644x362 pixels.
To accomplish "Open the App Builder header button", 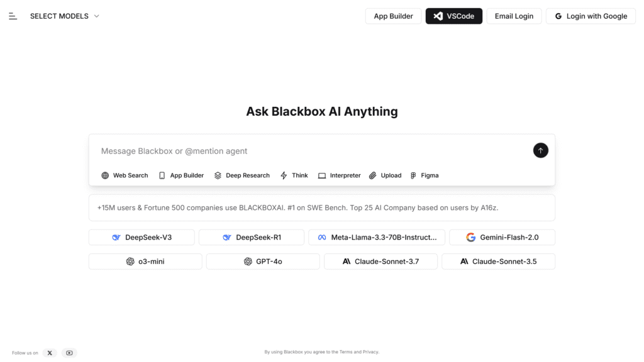I will pyautogui.click(x=393, y=16).
